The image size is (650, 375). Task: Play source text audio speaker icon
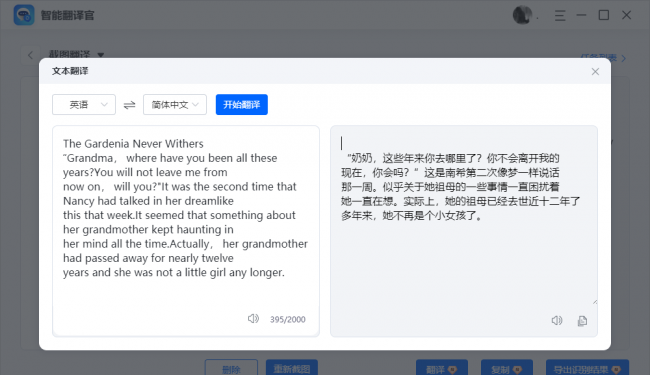click(253, 318)
